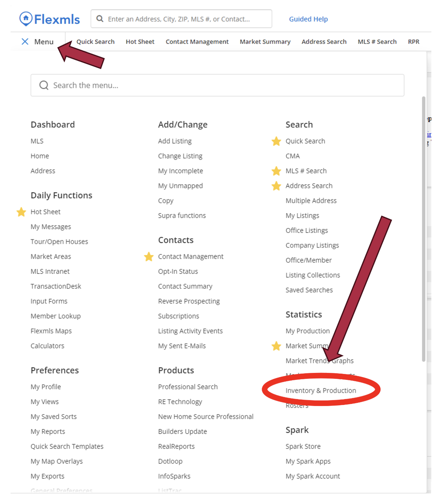Viewport: 443px width, 504px height.
Task: Click the star icon next to MLS # Search
Action: [276, 171]
